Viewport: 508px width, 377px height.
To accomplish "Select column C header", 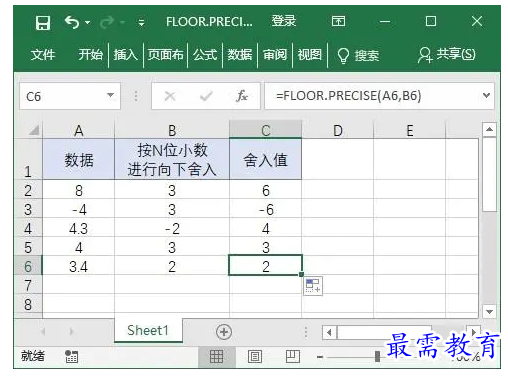I will [x=266, y=130].
